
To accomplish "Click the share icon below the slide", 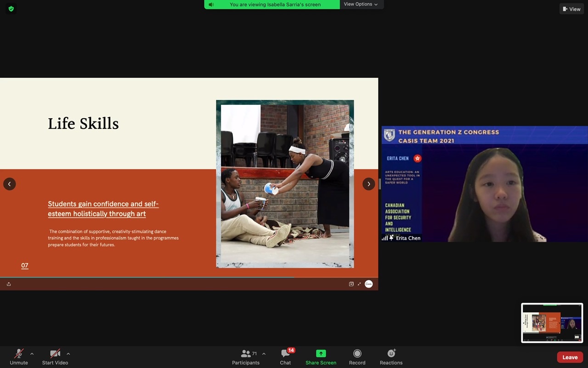I will pyautogui.click(x=9, y=284).
